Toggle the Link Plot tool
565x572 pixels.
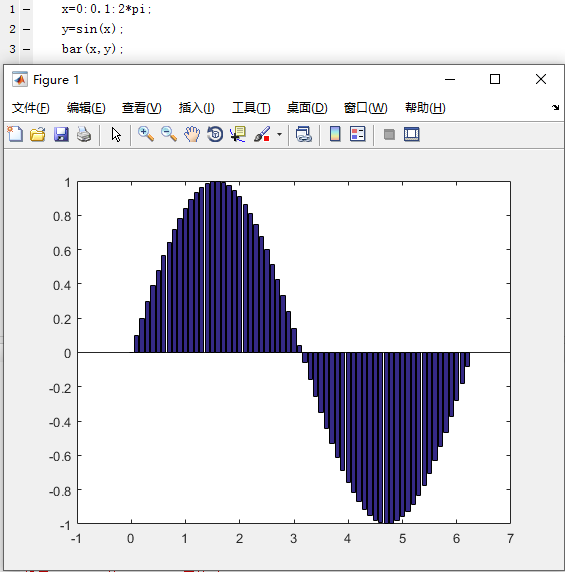tap(303, 134)
